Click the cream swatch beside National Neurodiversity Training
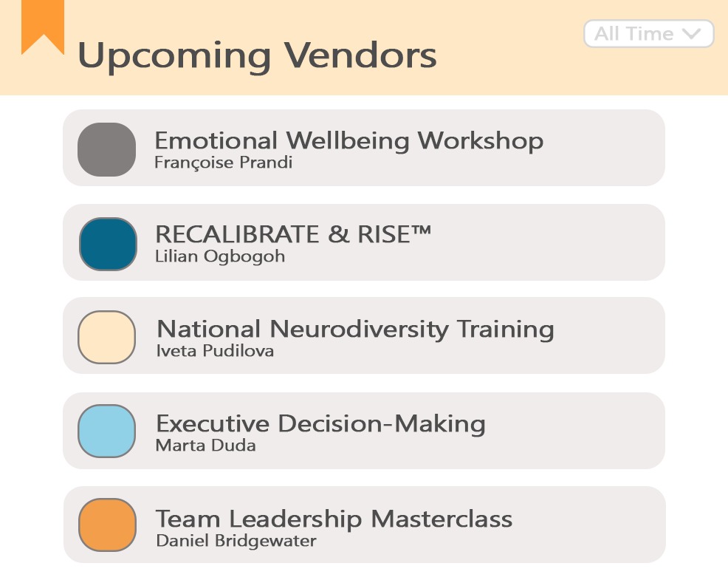Viewport: 728px width, 580px height. (x=106, y=338)
